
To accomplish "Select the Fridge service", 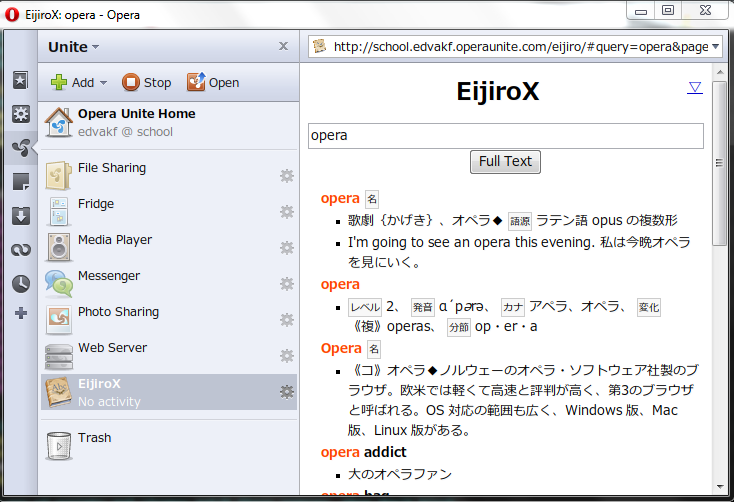I will pos(169,212).
